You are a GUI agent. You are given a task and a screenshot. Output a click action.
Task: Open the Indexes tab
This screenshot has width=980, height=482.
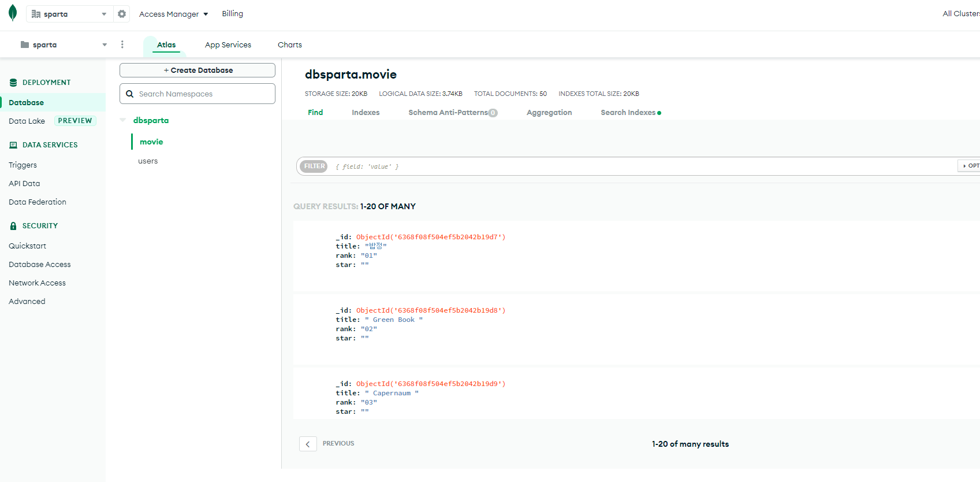(366, 112)
